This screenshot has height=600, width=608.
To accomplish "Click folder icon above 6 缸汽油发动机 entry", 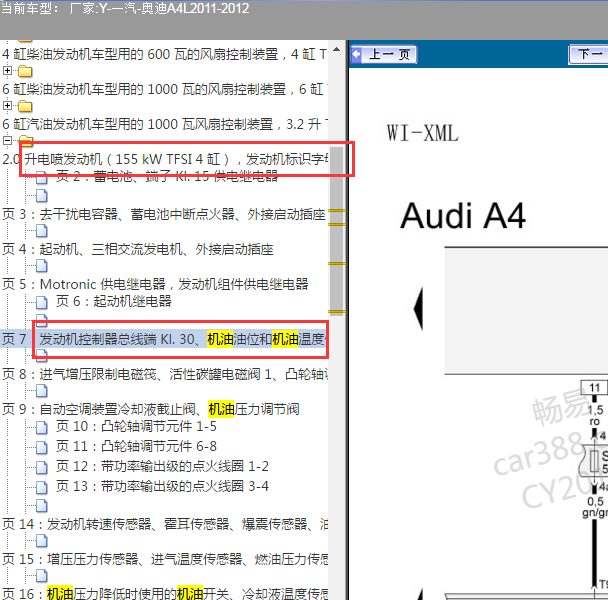I will pyautogui.click(x=25, y=106).
